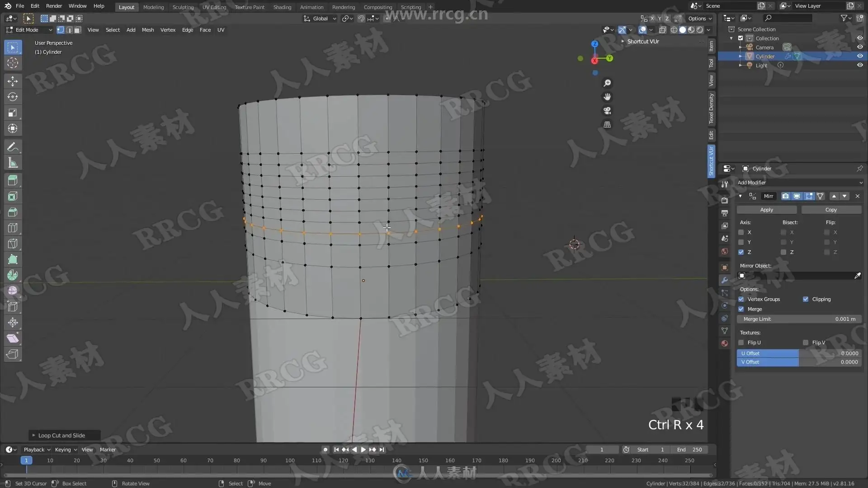Click the Toggle camera view icon

pos(607,111)
